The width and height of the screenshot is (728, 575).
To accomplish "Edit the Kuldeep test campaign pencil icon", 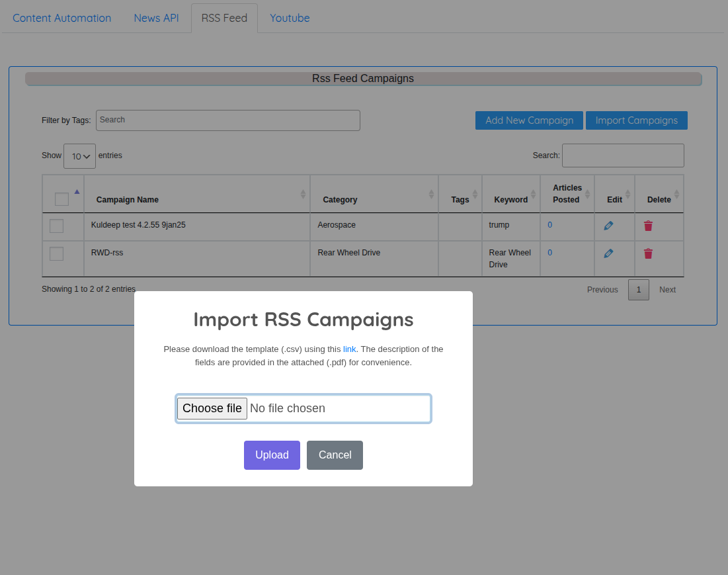I will coord(608,226).
